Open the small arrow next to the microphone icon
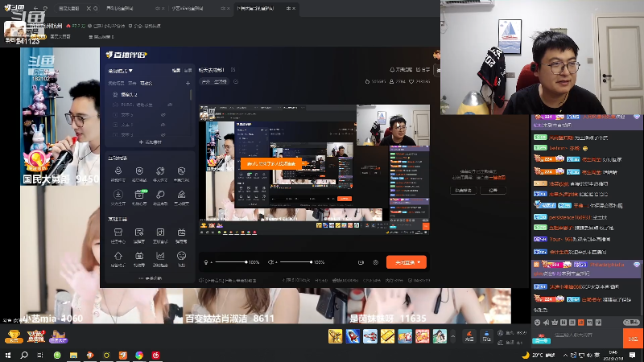The width and height of the screenshot is (644, 362). 212,262
